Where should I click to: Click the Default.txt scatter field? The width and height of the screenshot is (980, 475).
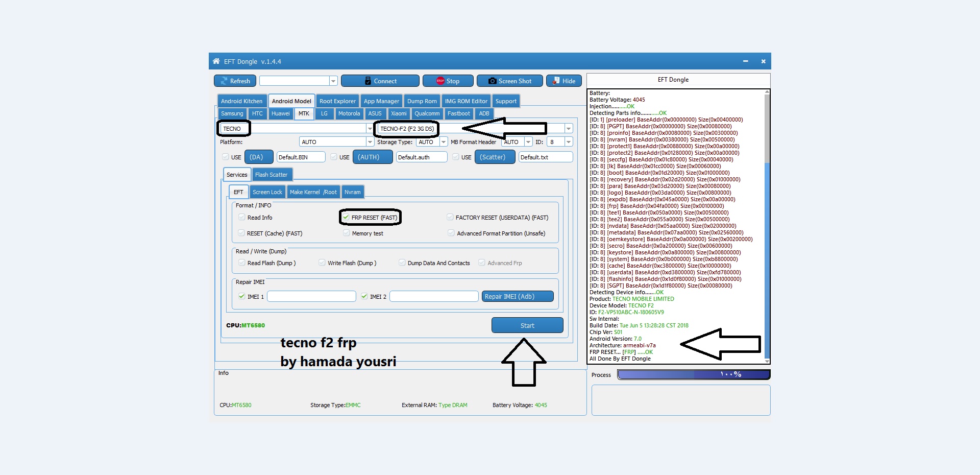(x=546, y=157)
